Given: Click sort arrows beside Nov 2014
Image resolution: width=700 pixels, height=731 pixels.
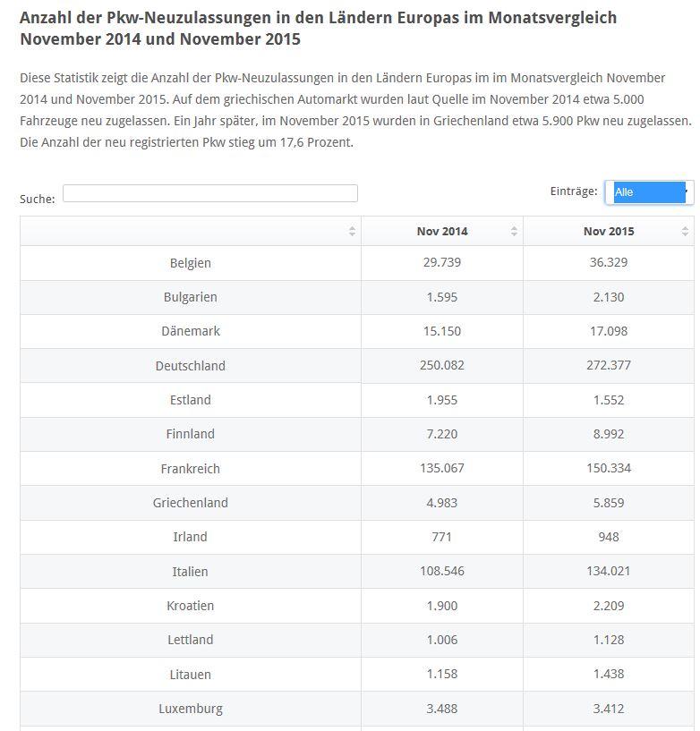Looking at the screenshot, I should point(514,232).
